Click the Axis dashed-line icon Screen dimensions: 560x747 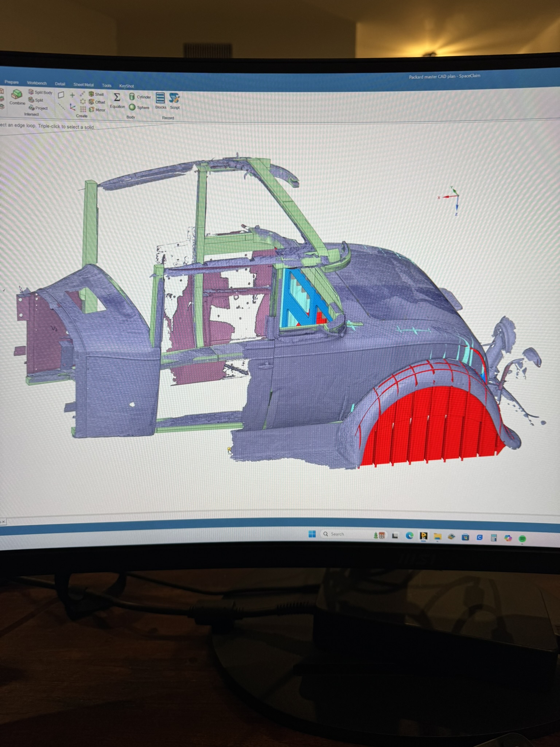click(61, 107)
